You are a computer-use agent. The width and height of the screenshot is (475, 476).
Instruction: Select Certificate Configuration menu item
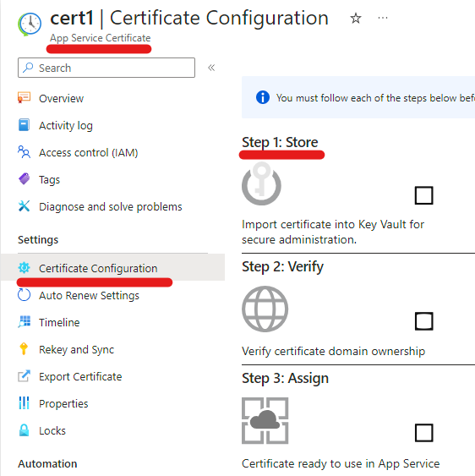112,267
